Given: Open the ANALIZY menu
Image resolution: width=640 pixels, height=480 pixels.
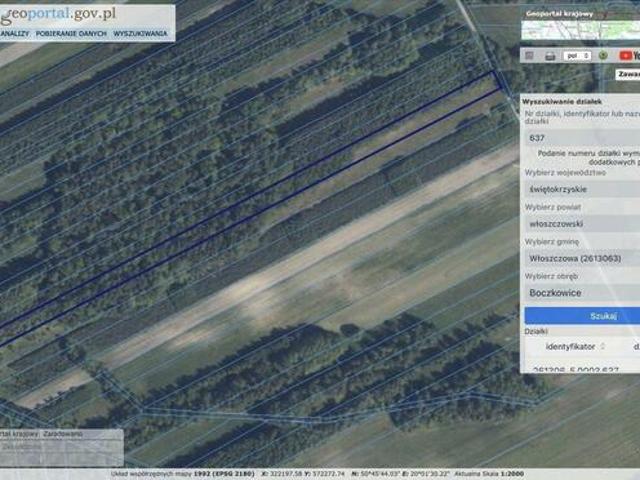Looking at the screenshot, I should click(15, 33).
